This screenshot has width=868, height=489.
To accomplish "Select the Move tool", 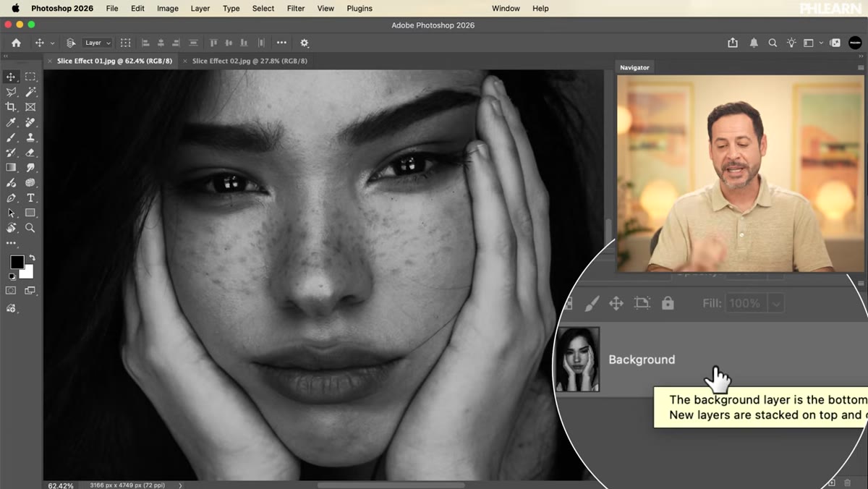I will [x=11, y=77].
